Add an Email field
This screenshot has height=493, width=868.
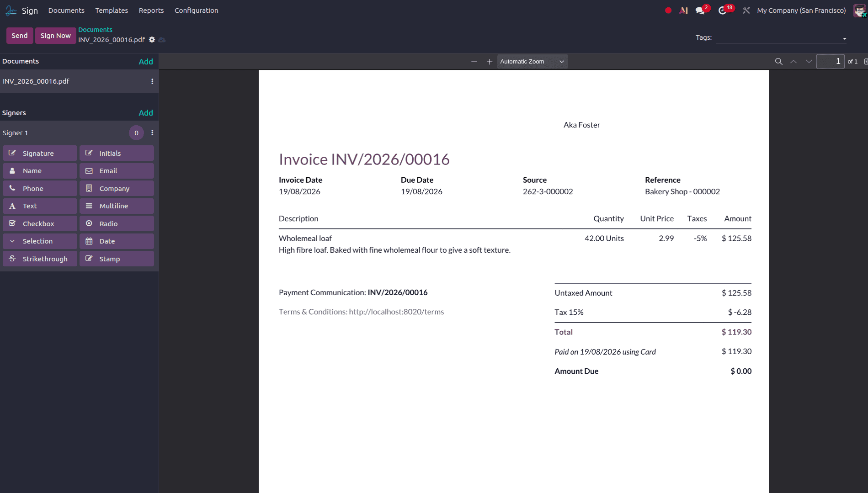117,171
